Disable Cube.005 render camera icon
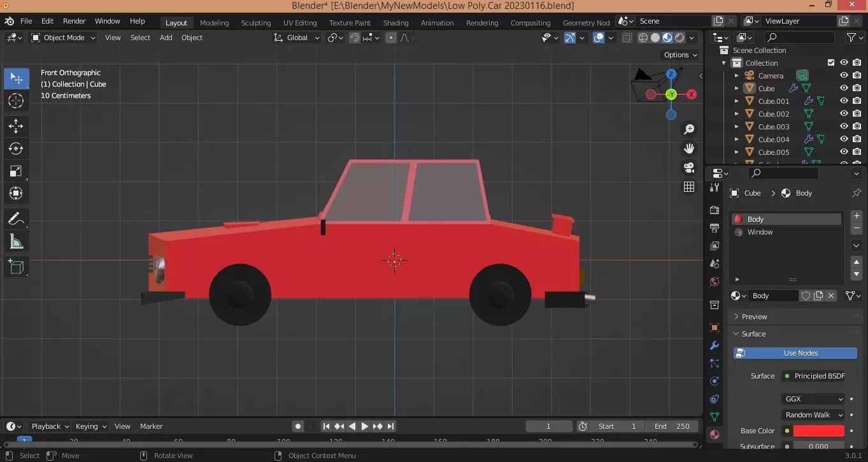Viewport: 868px width, 462px height. point(857,152)
